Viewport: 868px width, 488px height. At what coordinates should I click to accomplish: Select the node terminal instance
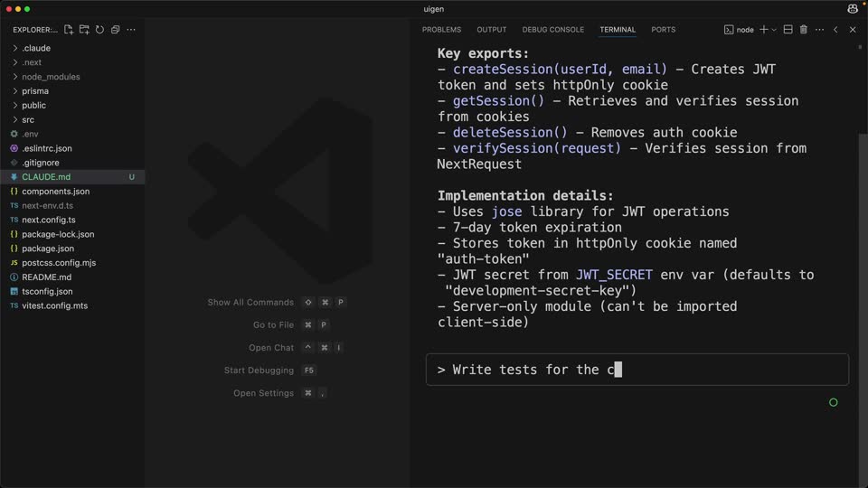point(739,30)
